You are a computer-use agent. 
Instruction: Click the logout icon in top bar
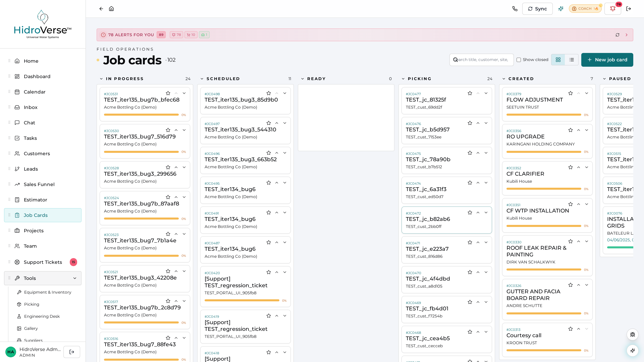pos(629,9)
